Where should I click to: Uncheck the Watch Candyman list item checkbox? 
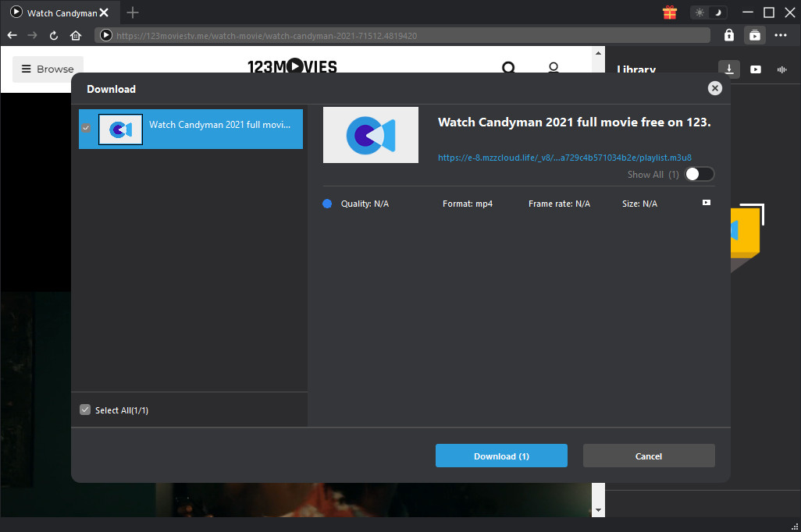click(86, 128)
